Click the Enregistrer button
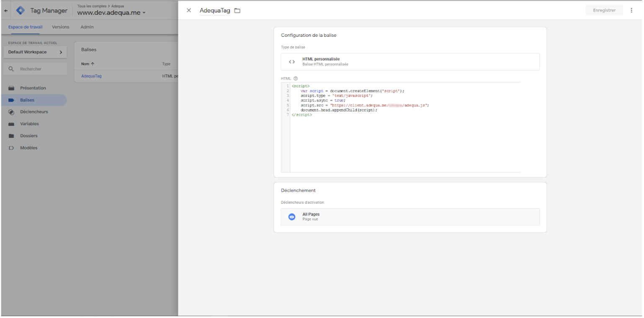Image resolution: width=644 pixels, height=318 pixels. [x=604, y=10]
